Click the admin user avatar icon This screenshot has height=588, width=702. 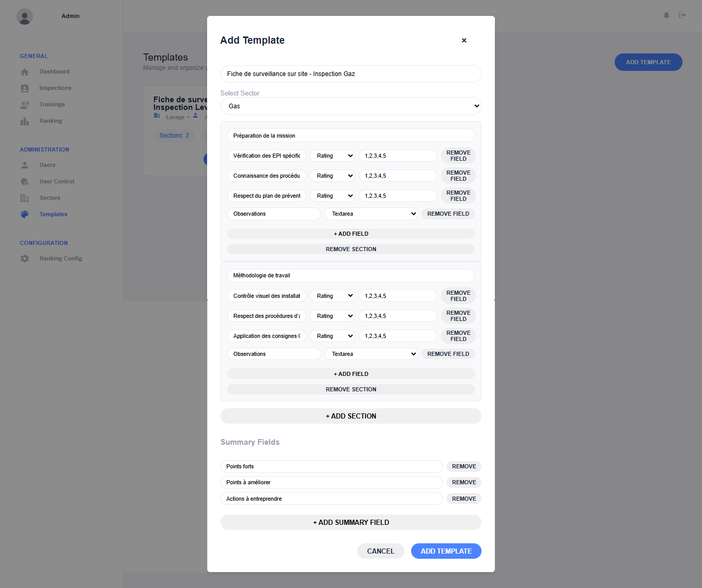pos(25,16)
